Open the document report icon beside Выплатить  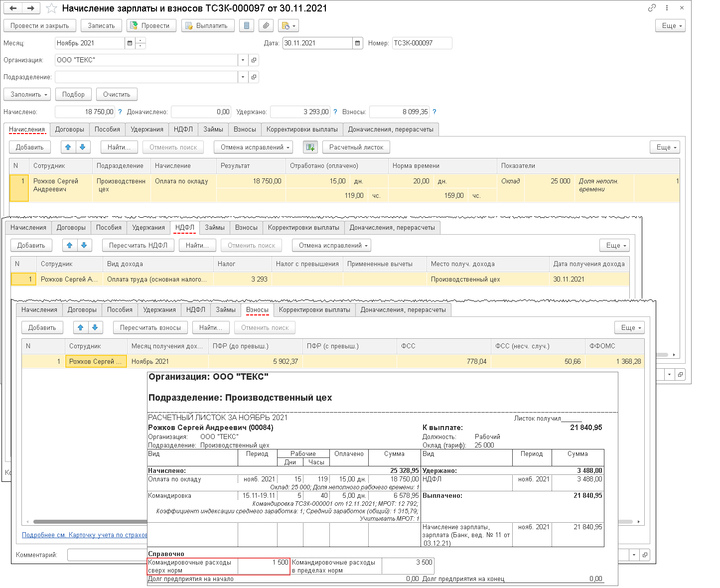(x=247, y=25)
